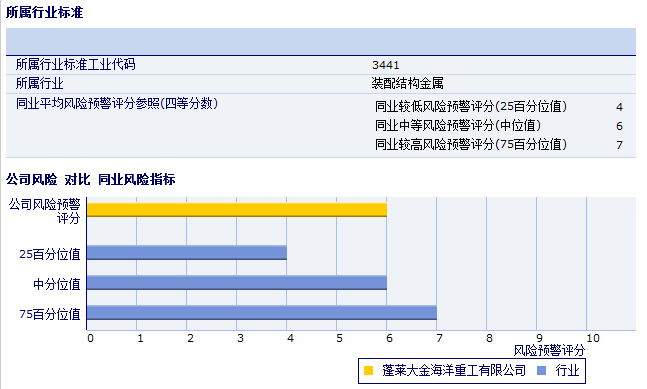The width and height of the screenshot is (647, 389).
Task: Click the 风险预警评分 axis title
Action: pos(549,351)
